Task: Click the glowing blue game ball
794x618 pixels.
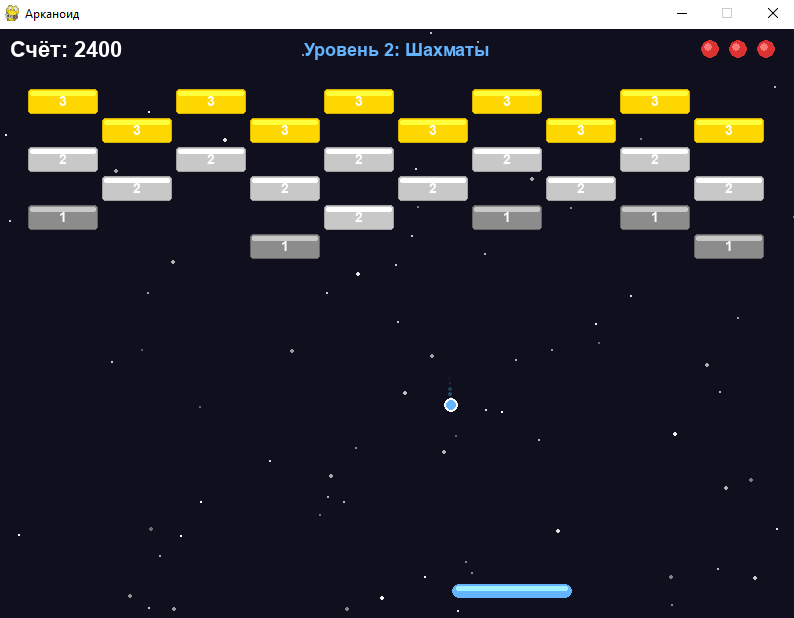Action: pyautogui.click(x=451, y=405)
